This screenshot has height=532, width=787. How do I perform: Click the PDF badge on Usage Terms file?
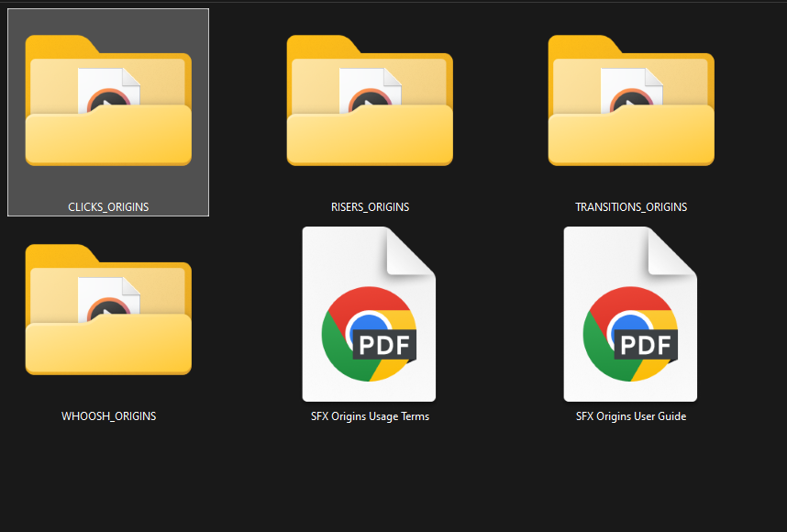pos(385,344)
